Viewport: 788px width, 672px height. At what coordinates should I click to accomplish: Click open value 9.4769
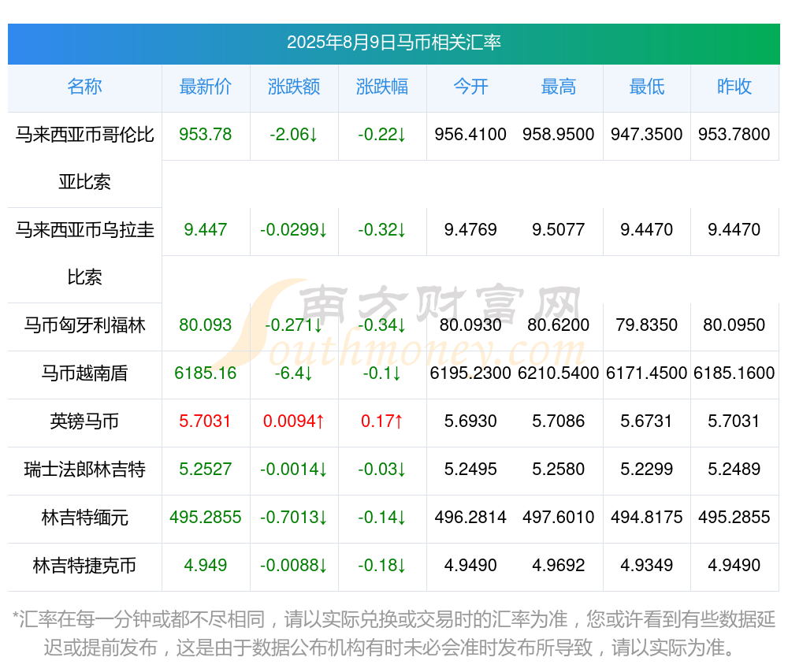coord(470,229)
